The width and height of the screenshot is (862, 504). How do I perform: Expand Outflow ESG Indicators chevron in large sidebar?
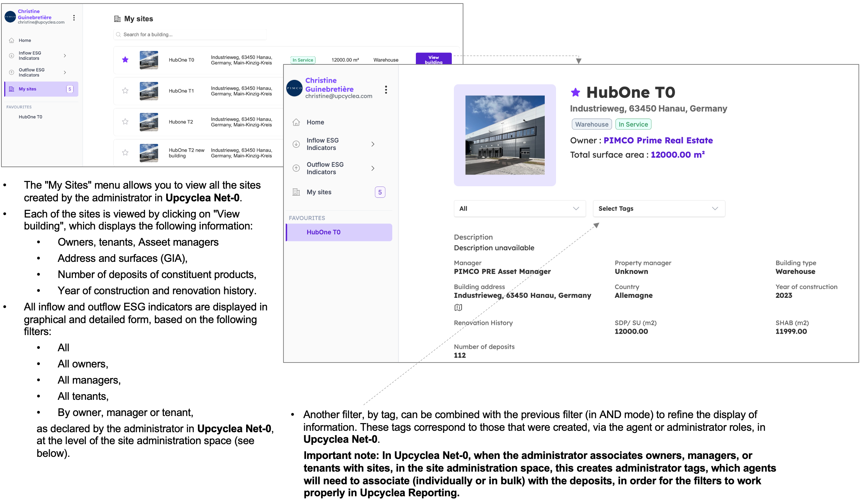coord(373,169)
